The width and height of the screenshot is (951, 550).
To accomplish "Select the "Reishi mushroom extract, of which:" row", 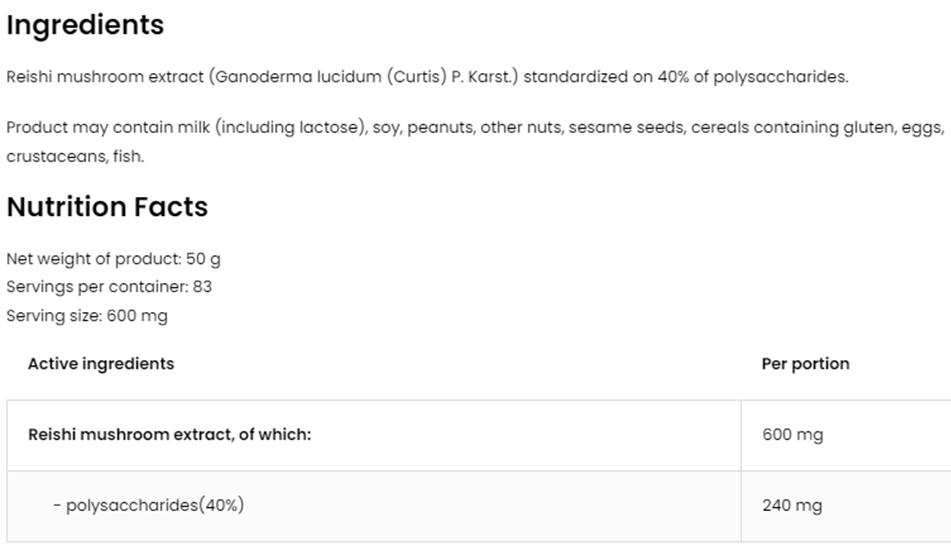I will 169,435.
